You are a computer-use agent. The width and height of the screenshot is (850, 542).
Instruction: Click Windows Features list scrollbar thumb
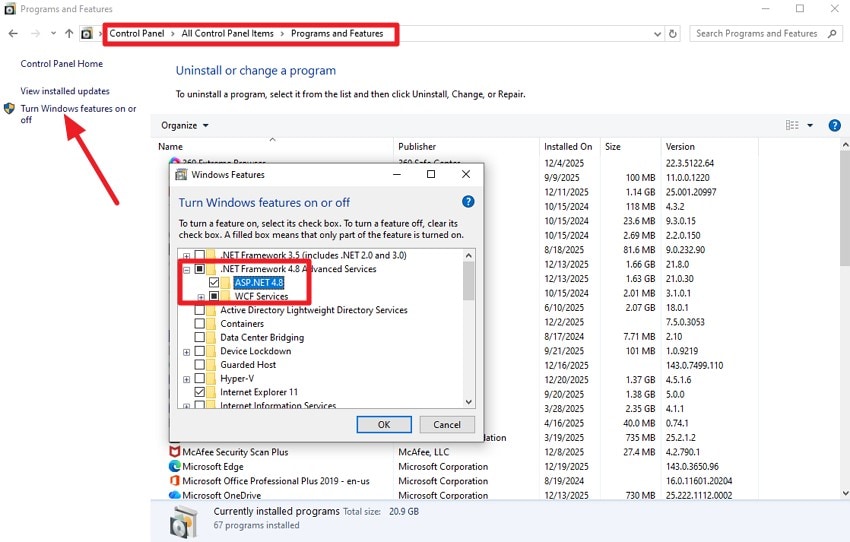[468, 281]
